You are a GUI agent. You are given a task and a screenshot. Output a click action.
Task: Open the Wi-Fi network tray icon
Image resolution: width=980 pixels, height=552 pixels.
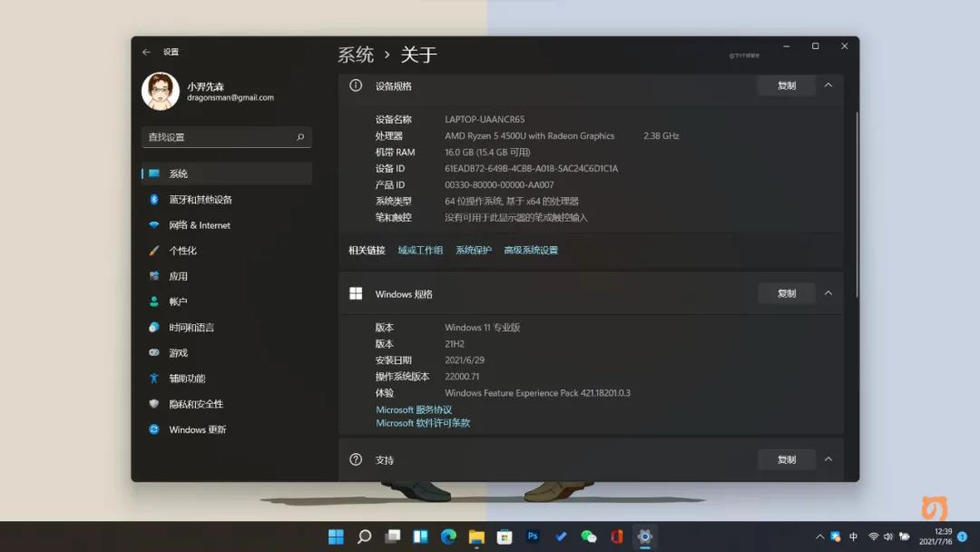(874, 537)
